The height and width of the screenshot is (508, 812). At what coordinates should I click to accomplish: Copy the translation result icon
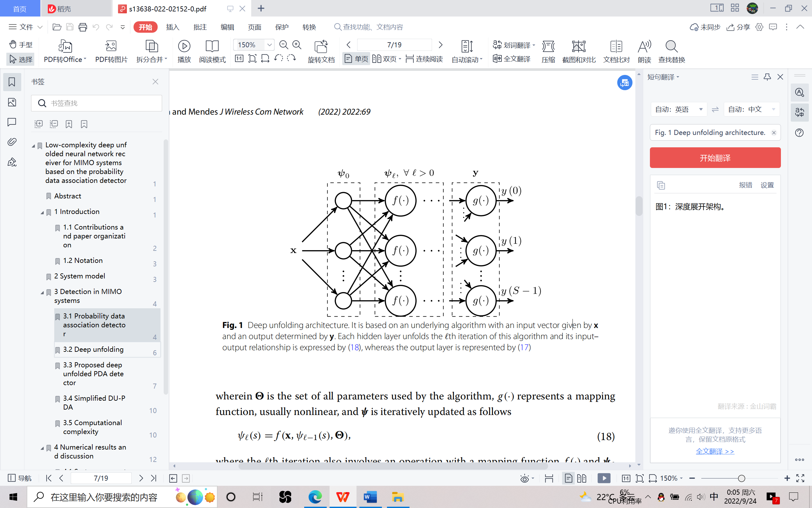point(661,185)
